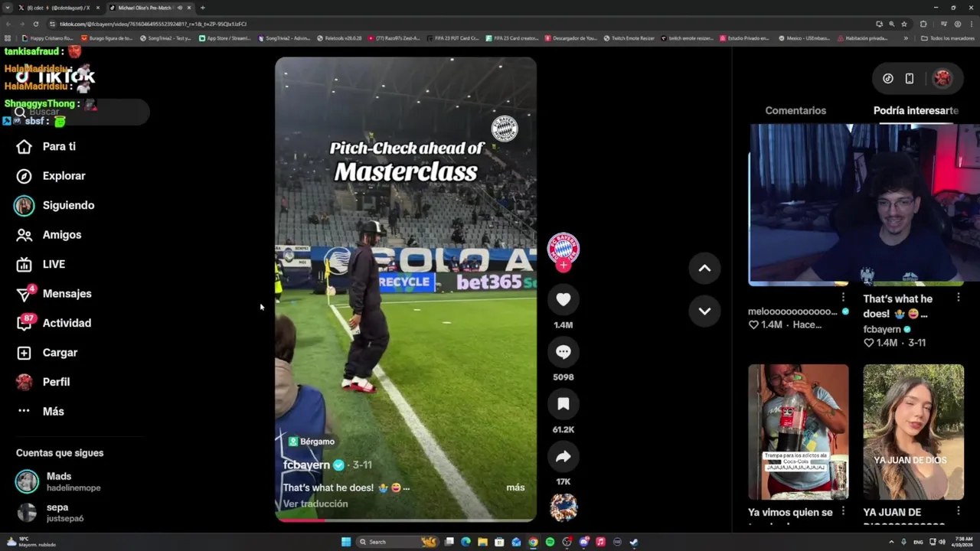Switch to the X browser tab
980x551 pixels.
point(60,8)
